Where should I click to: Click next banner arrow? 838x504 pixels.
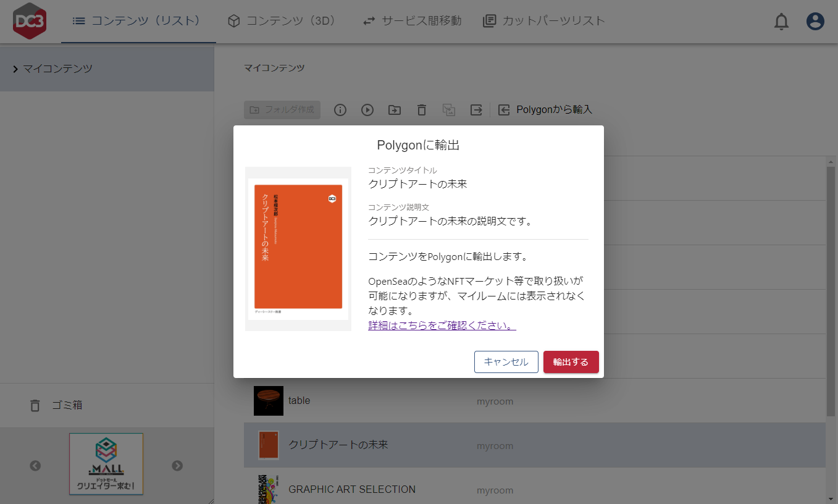click(177, 466)
